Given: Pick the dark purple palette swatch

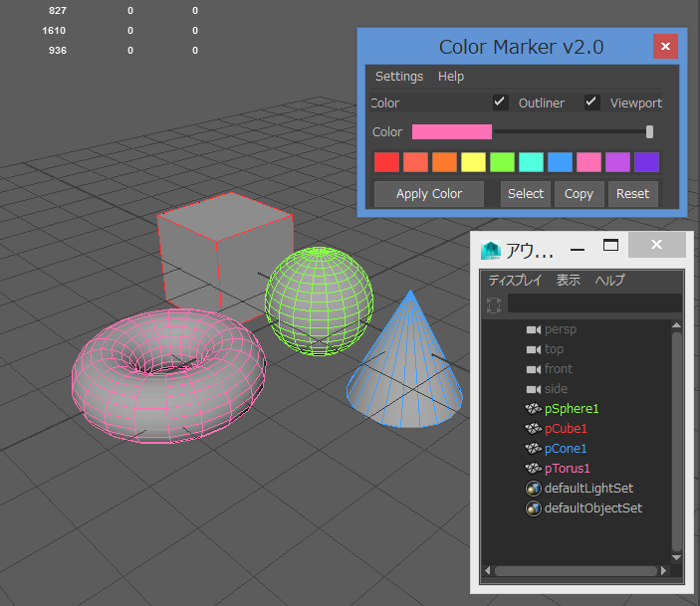Looking at the screenshot, I should point(646,162).
